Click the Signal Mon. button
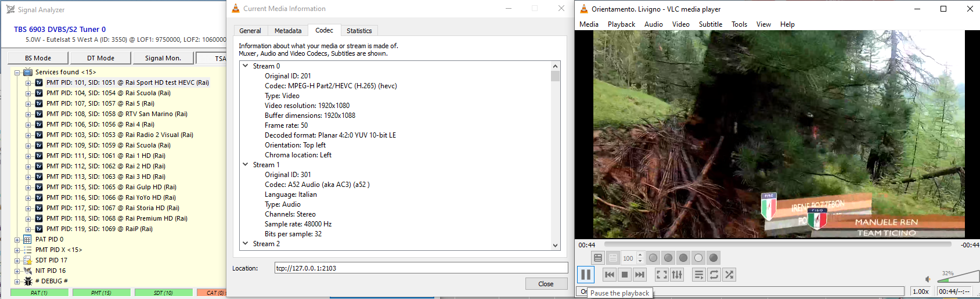The width and height of the screenshot is (980, 299). pyautogui.click(x=163, y=58)
